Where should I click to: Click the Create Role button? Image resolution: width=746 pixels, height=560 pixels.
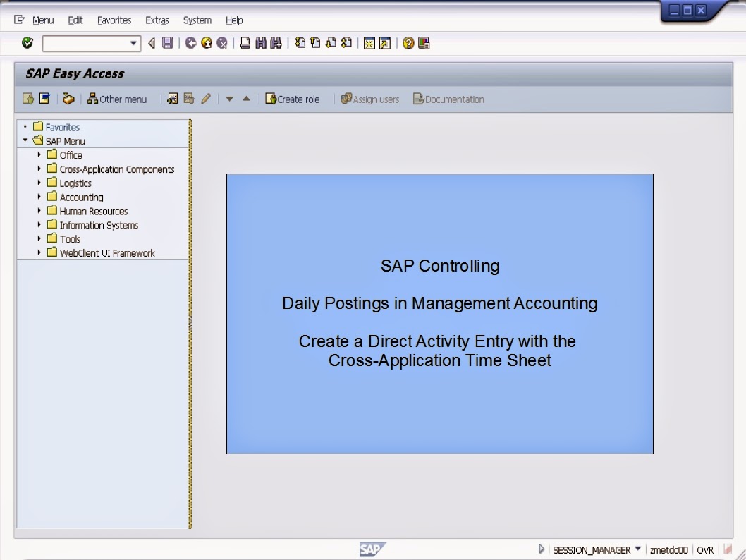click(x=293, y=99)
